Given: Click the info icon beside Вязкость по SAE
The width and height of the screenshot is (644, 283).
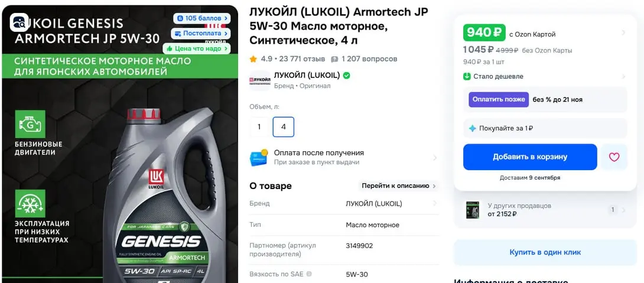Looking at the screenshot, I should point(309,274).
